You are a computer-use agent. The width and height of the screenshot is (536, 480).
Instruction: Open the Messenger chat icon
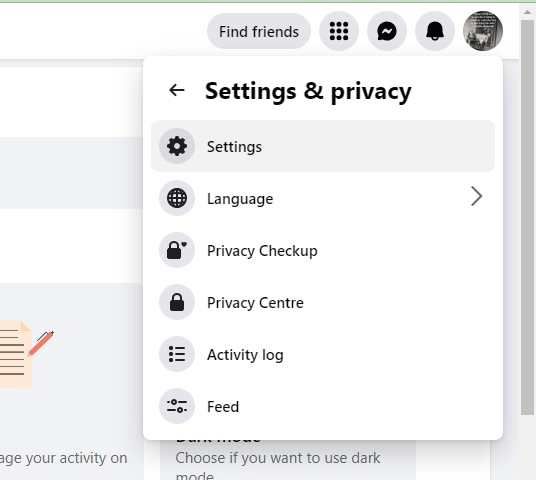coord(387,31)
